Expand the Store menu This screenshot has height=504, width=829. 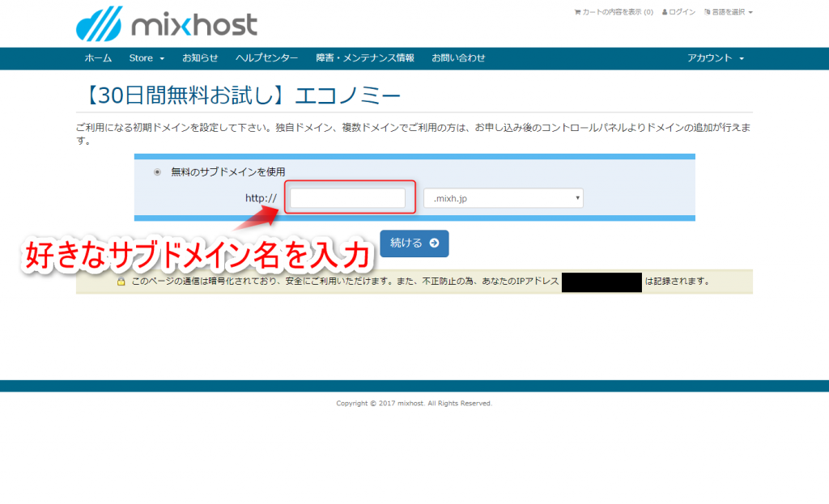coord(147,58)
